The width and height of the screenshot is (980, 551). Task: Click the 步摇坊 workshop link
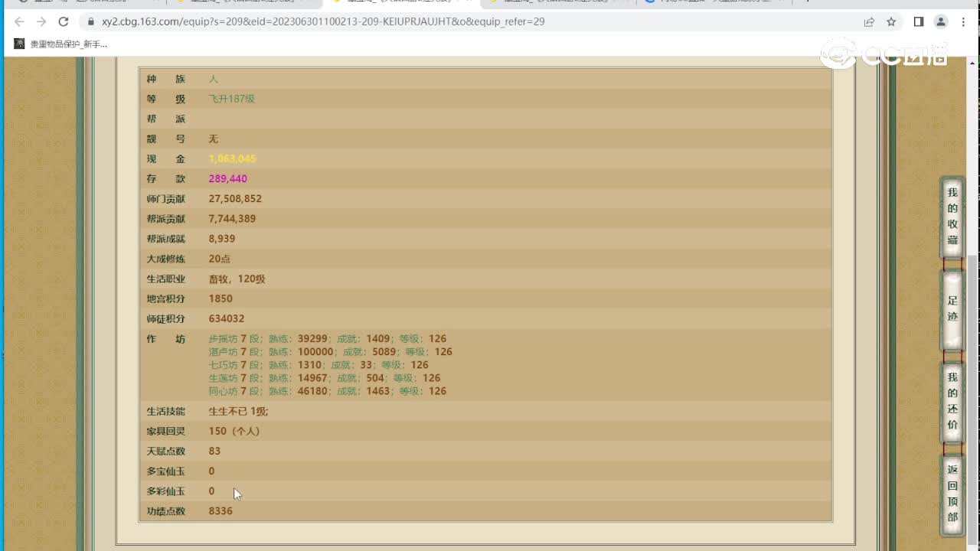pyautogui.click(x=223, y=338)
